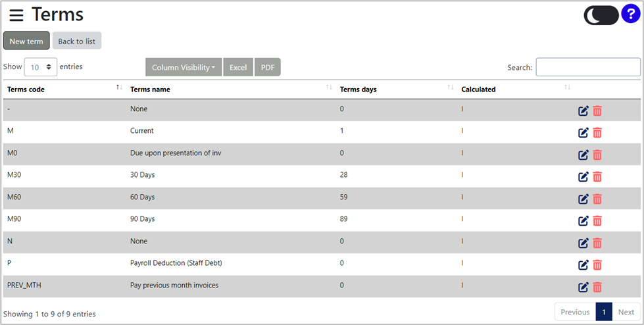Open the blue help question mark

pos(630,14)
